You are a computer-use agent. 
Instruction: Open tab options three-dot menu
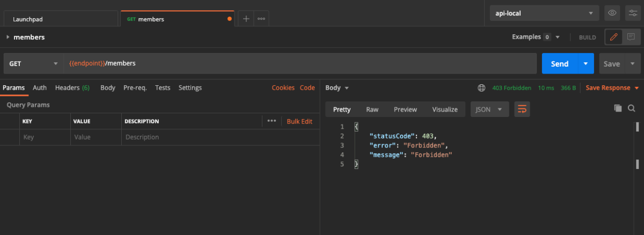point(261,19)
